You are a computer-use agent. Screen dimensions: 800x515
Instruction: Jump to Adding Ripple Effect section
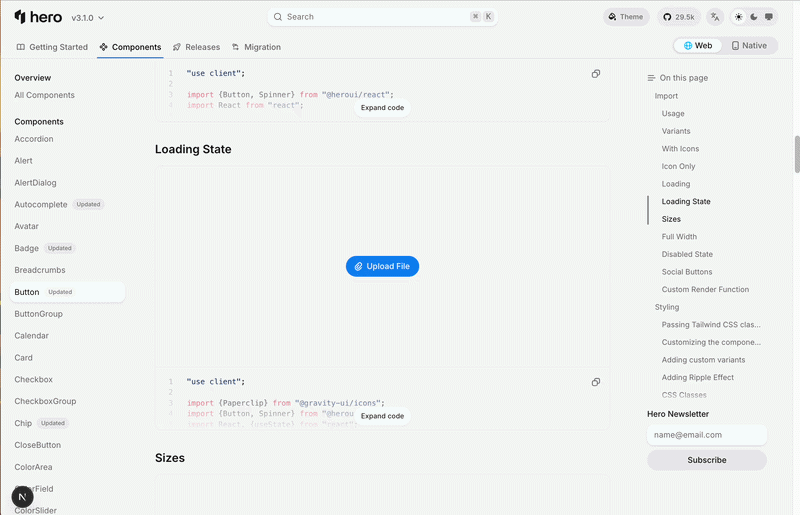coord(697,378)
